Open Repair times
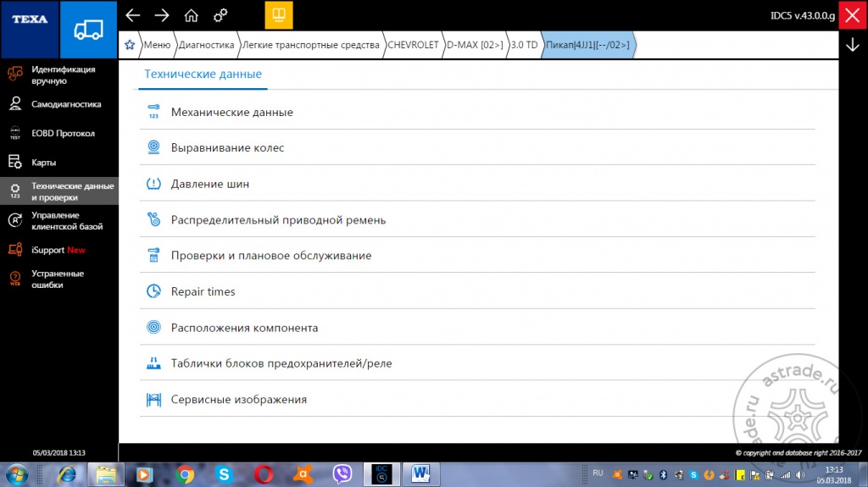Image resolution: width=868 pixels, height=487 pixels. pos(477,291)
